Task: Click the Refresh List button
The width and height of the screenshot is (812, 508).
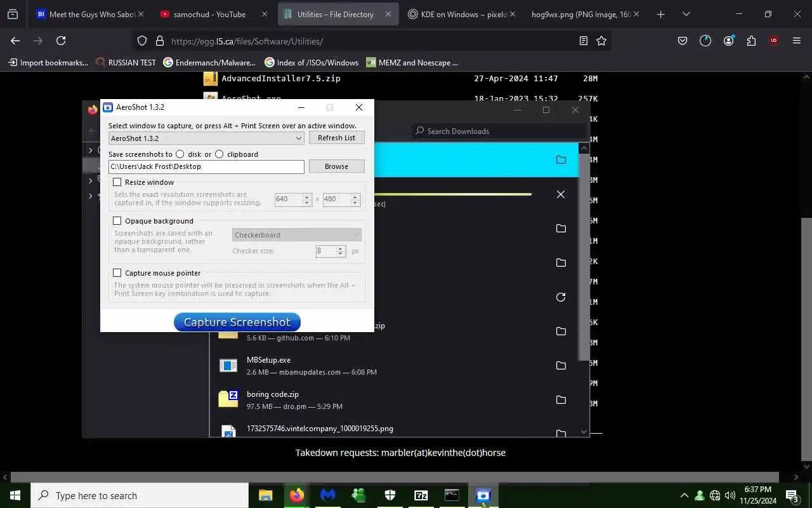Action: [x=336, y=138]
